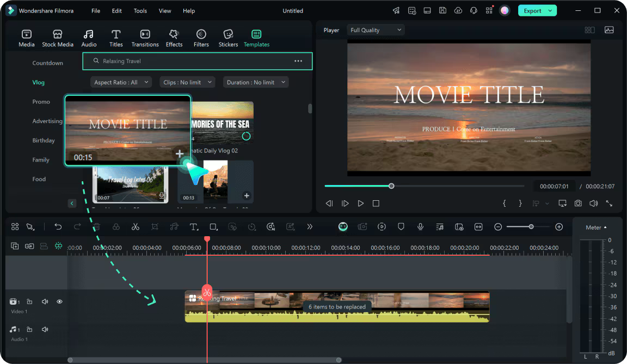Screen dimensions: 627x364
Task: Select the Crop tool in toolbar
Action: (155, 227)
